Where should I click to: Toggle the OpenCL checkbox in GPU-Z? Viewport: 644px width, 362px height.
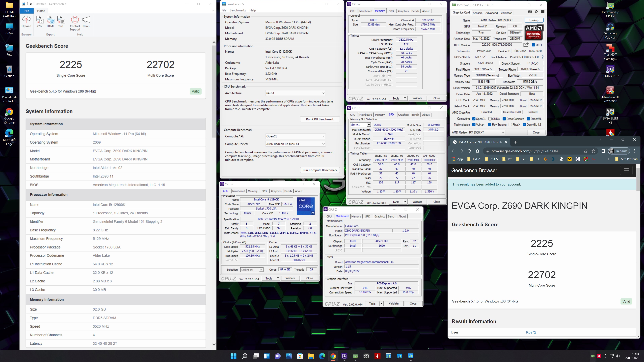click(474, 119)
